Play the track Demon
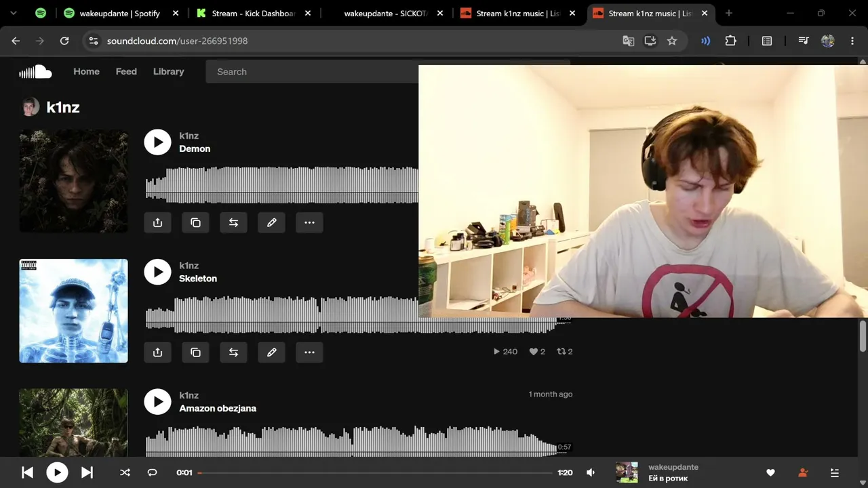 157,142
